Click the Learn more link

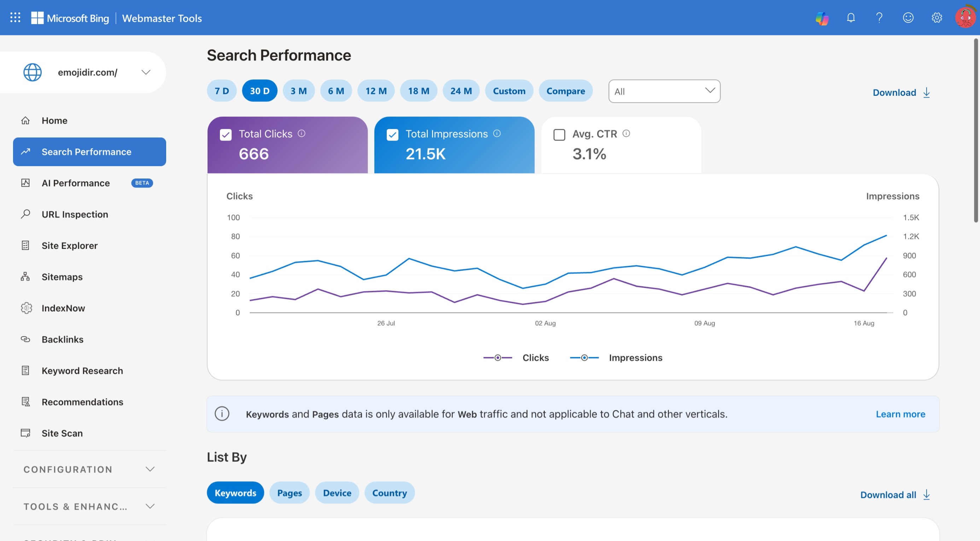click(x=900, y=414)
